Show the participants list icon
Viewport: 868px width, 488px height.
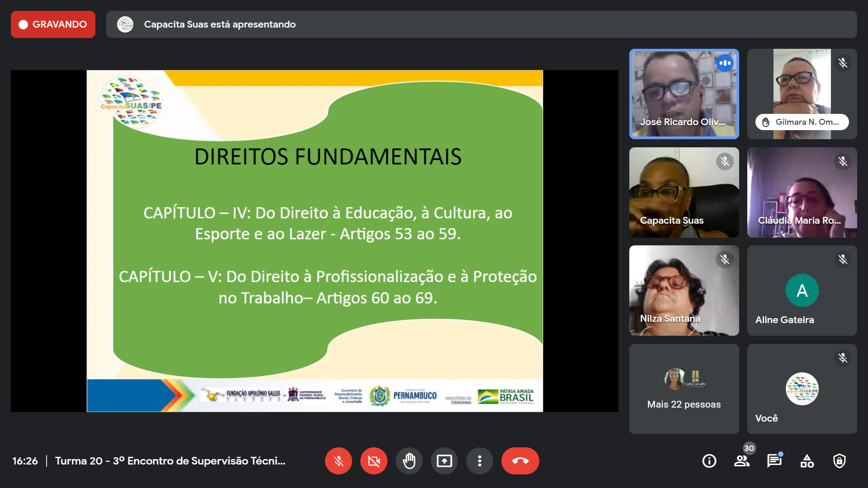coord(741,461)
